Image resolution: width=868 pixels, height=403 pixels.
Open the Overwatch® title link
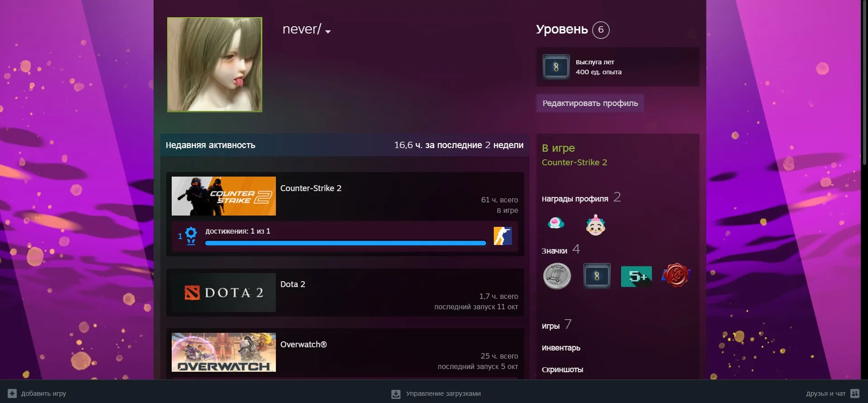[x=304, y=345]
